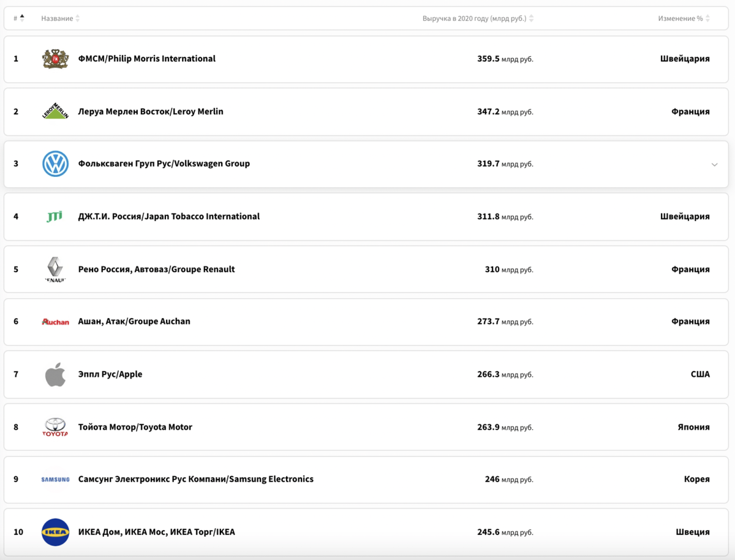
Task: Open ДЖ.Т.И. Россия/Japan Tobacco International entry
Action: click(x=169, y=216)
